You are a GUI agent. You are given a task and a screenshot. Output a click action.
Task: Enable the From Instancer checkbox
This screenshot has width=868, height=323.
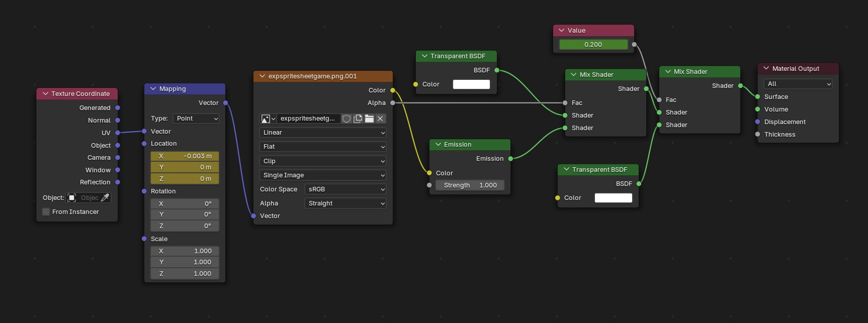tap(46, 212)
